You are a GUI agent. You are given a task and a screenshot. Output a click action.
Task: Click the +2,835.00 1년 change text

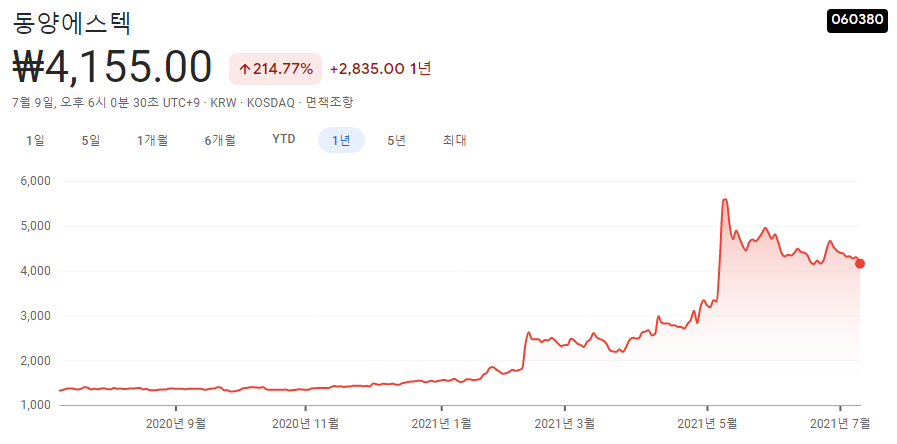(380, 69)
